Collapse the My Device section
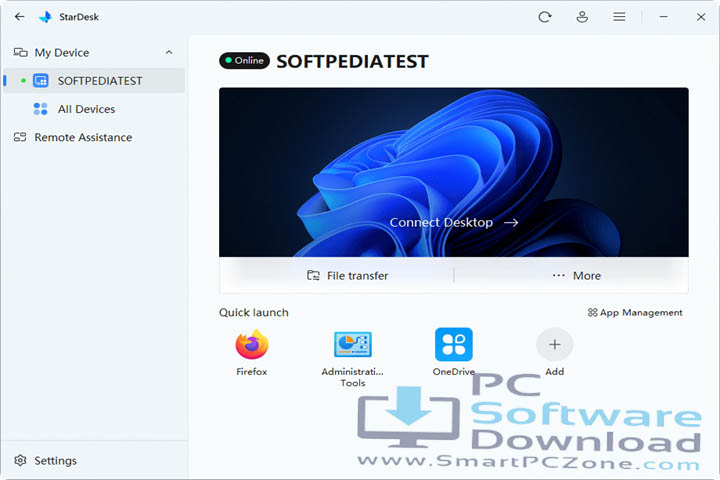Image resolution: width=720 pixels, height=480 pixels. coord(169,52)
